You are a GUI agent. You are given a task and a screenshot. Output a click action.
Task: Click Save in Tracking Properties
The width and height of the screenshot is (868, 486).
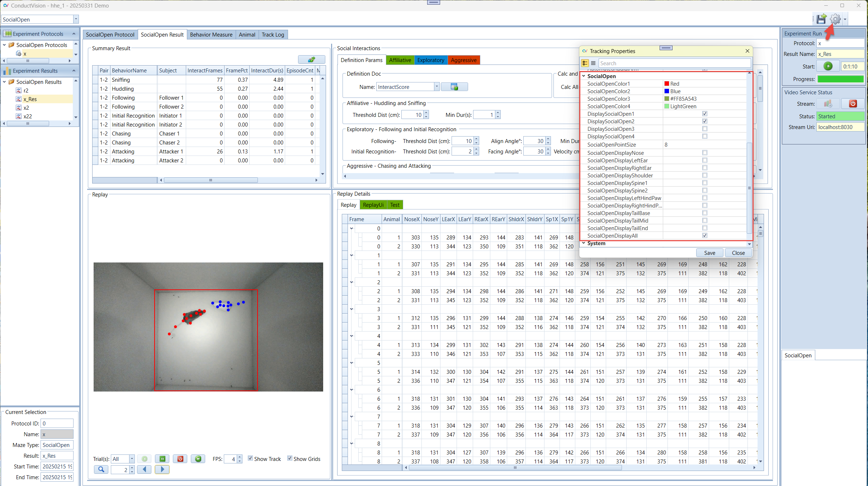pyautogui.click(x=709, y=253)
